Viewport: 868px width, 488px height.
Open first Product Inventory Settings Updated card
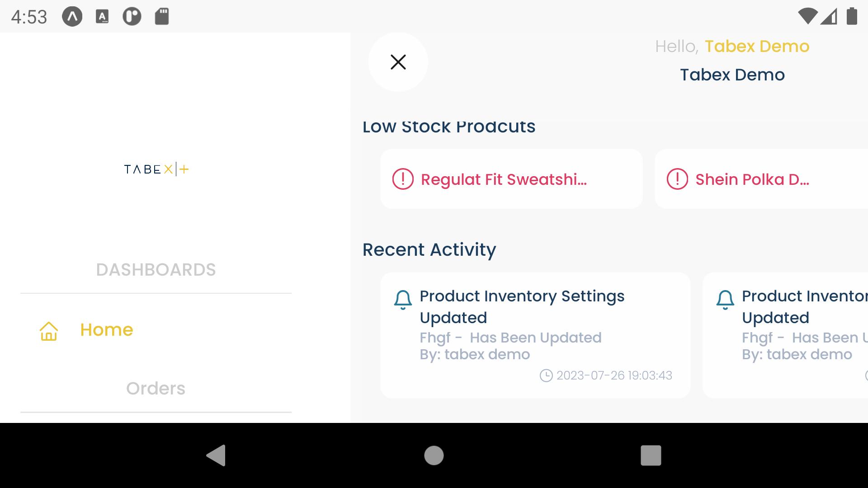pos(535,335)
